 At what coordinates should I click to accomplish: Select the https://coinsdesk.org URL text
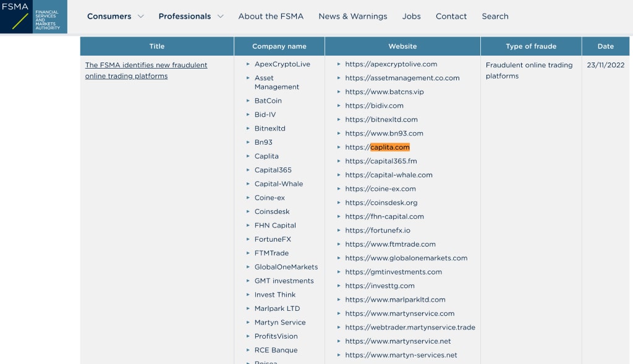pos(381,203)
